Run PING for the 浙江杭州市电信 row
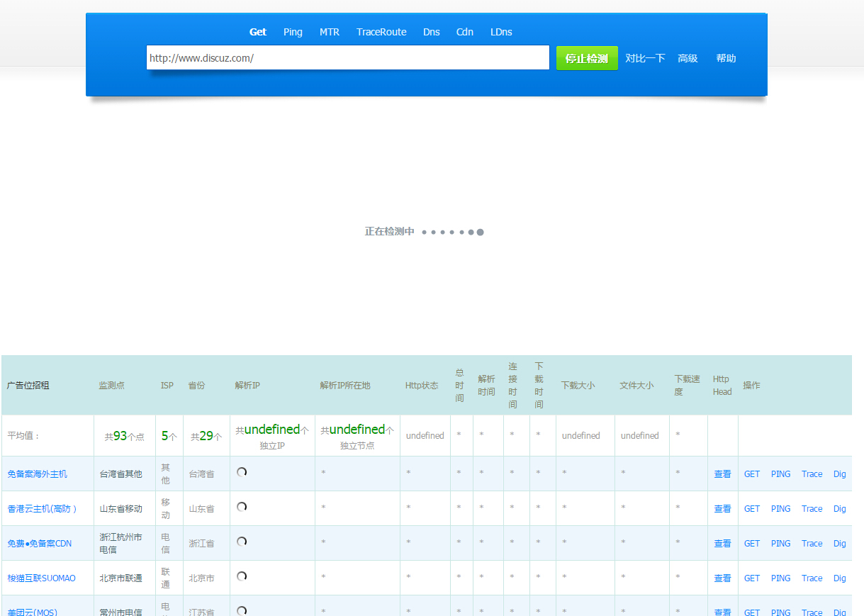Image resolution: width=864 pixels, height=616 pixels. [780, 544]
